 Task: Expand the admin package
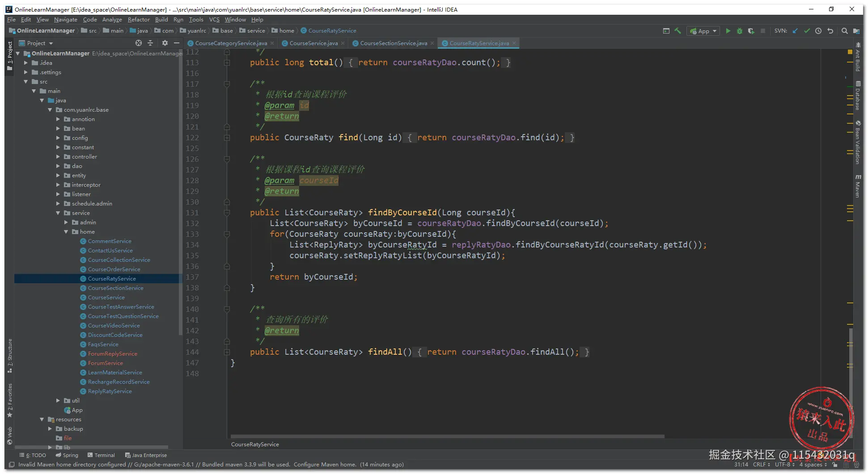coord(66,222)
